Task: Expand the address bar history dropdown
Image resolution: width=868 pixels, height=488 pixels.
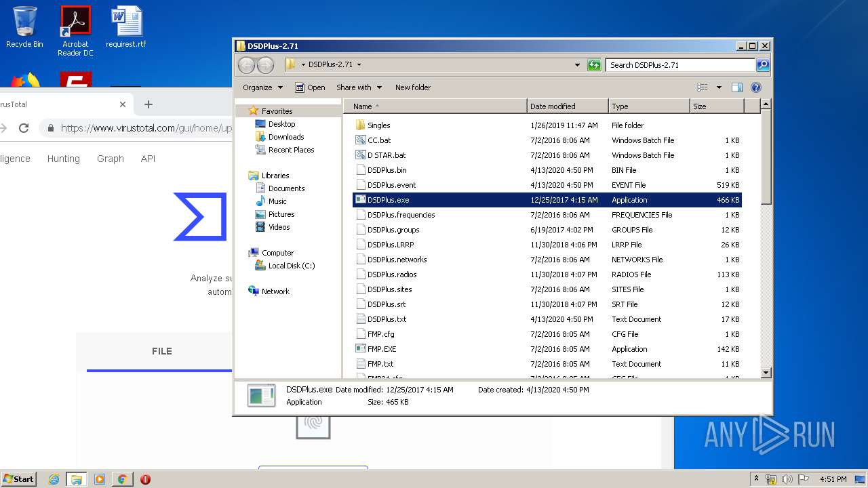Action: [x=577, y=65]
